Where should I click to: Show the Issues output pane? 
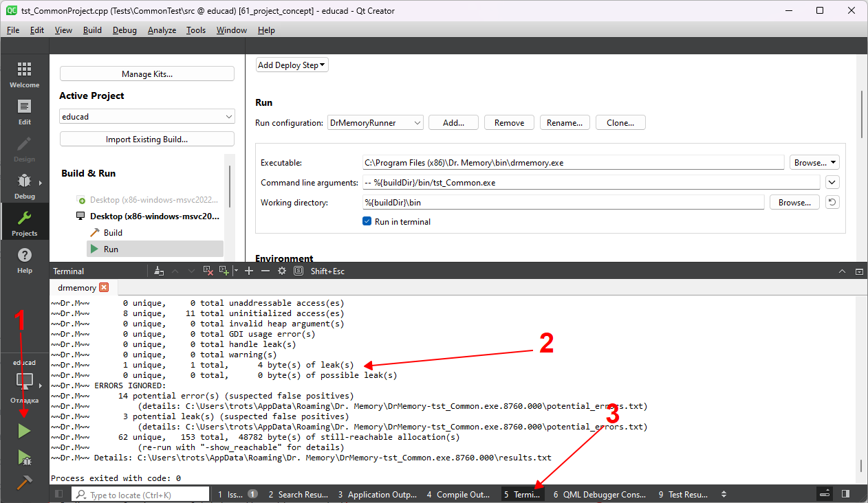click(x=238, y=494)
